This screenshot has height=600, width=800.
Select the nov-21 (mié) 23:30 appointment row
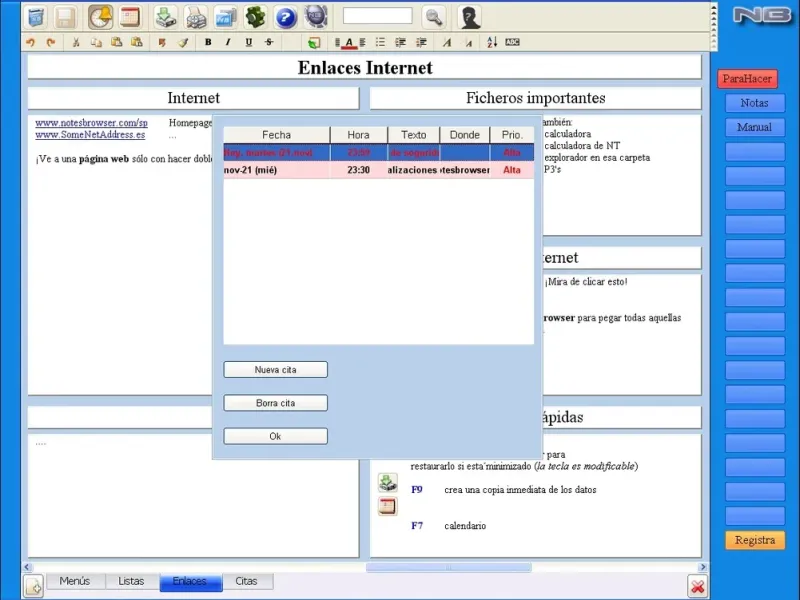click(x=379, y=170)
